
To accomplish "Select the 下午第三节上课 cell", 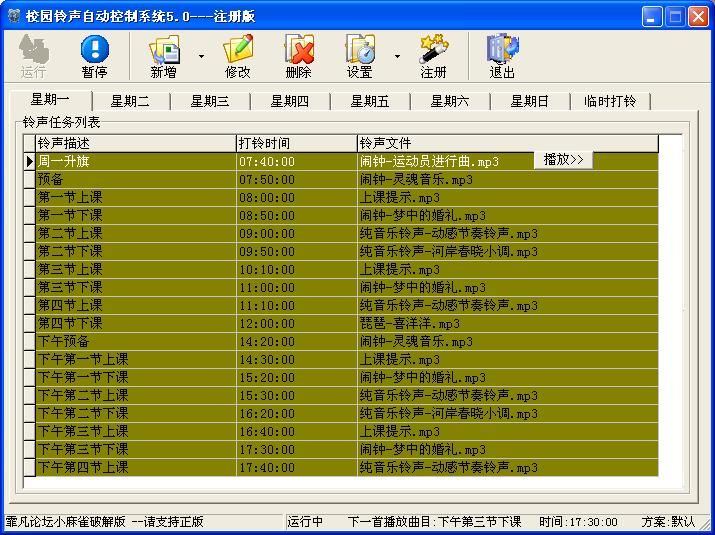I will 136,431.
